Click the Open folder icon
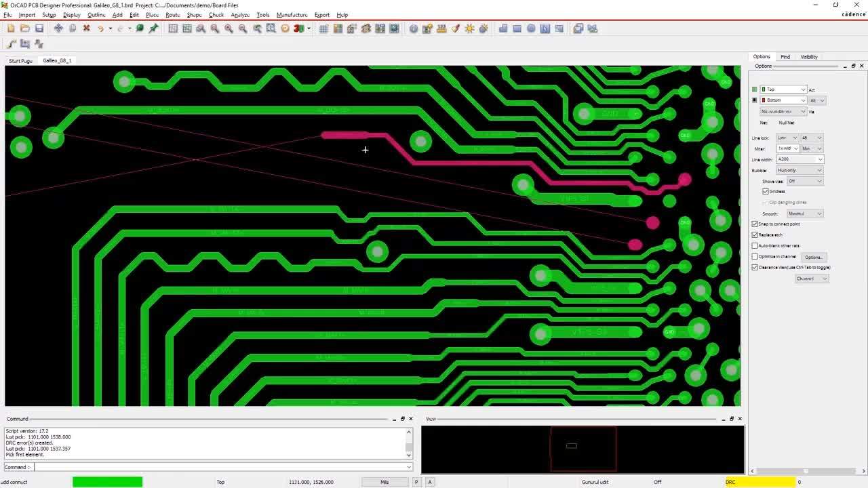This screenshot has height=488, width=868. pyautogui.click(x=25, y=28)
